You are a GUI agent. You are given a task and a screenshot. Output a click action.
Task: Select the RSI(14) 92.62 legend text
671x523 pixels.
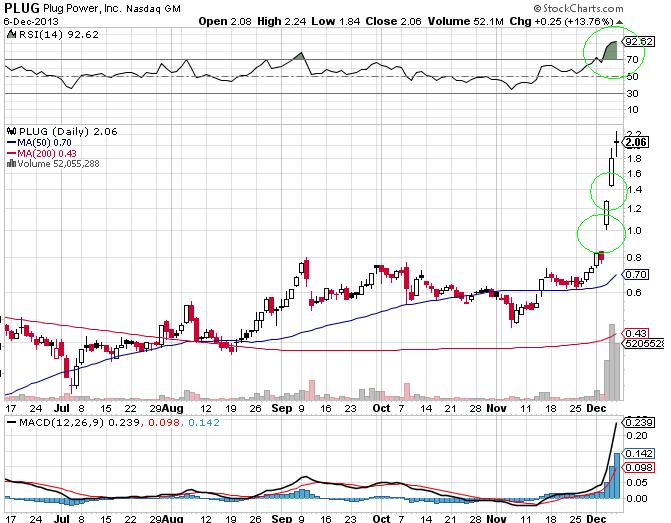point(59,34)
